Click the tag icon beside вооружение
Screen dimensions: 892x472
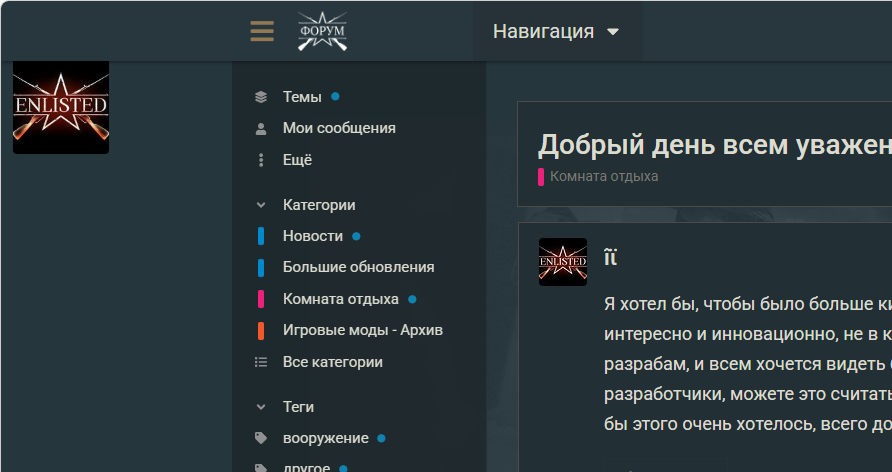(261, 438)
